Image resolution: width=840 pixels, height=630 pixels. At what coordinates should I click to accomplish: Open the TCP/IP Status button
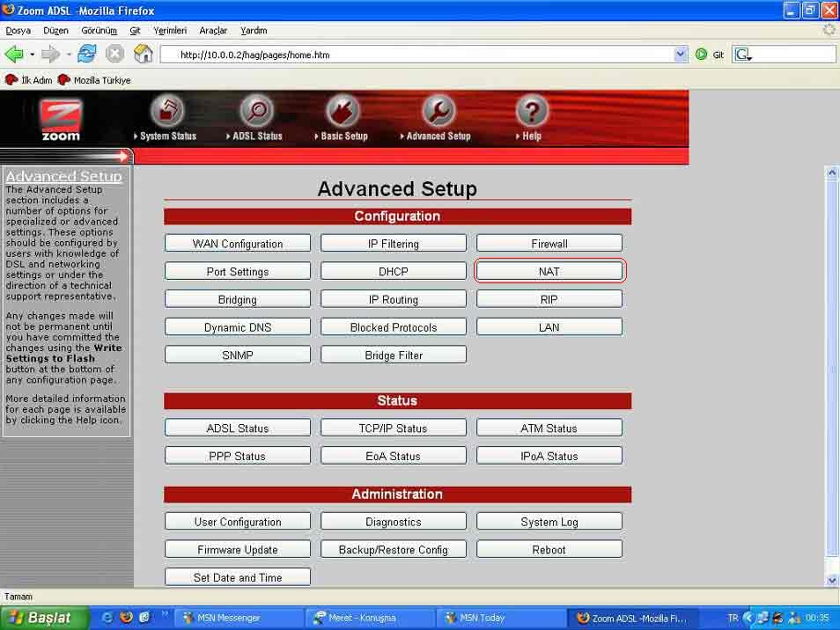click(394, 429)
